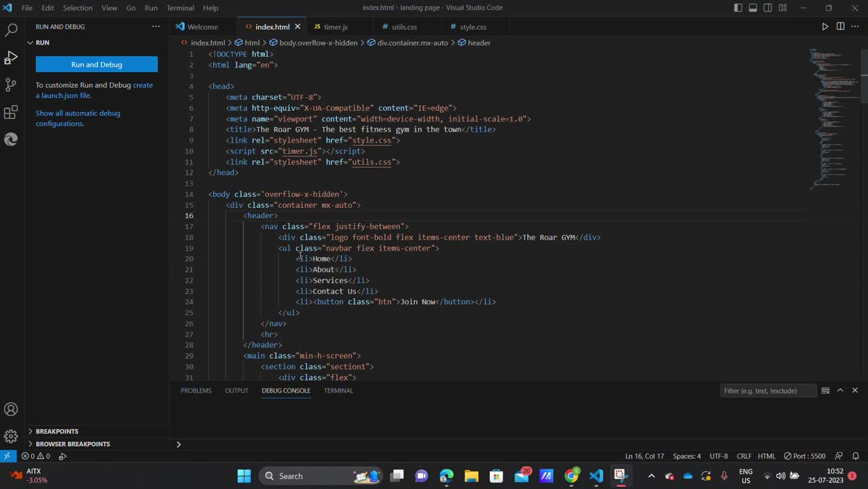The image size is (868, 489).
Task: Split the editor to the right
Action: tap(840, 26)
